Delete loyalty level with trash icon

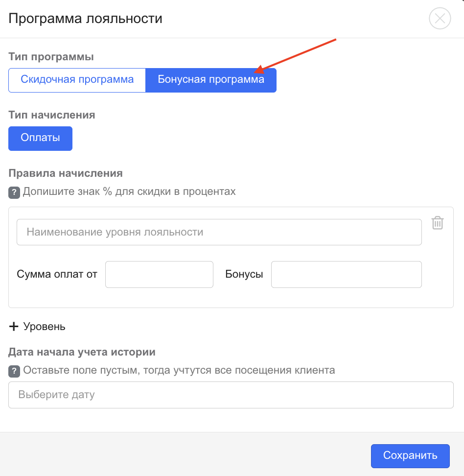point(438,223)
